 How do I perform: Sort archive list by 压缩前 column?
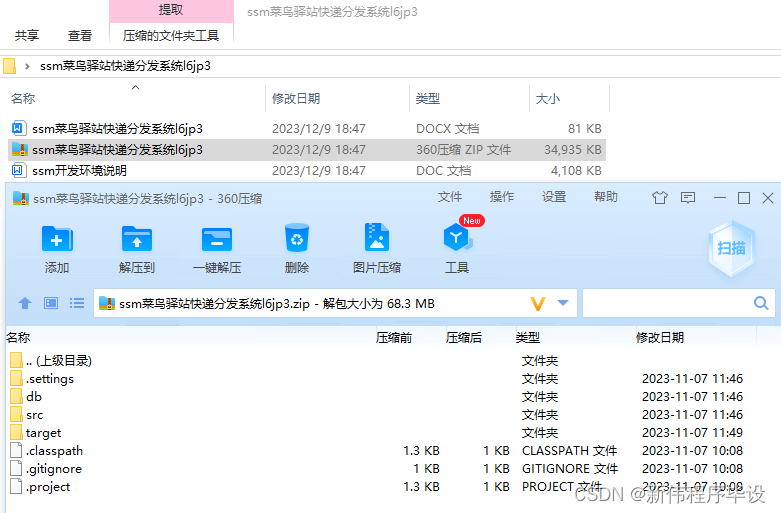tap(393, 338)
